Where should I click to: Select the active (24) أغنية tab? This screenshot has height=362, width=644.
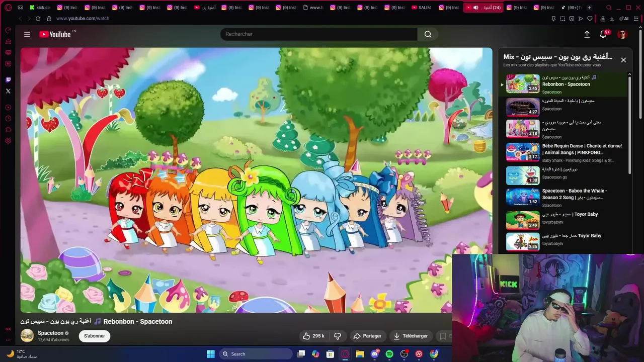tap(484, 8)
